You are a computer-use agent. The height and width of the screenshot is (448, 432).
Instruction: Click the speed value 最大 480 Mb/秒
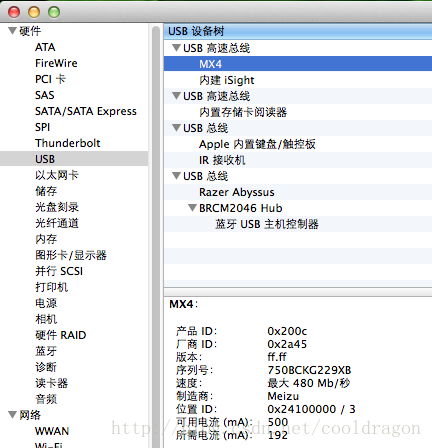(x=309, y=383)
